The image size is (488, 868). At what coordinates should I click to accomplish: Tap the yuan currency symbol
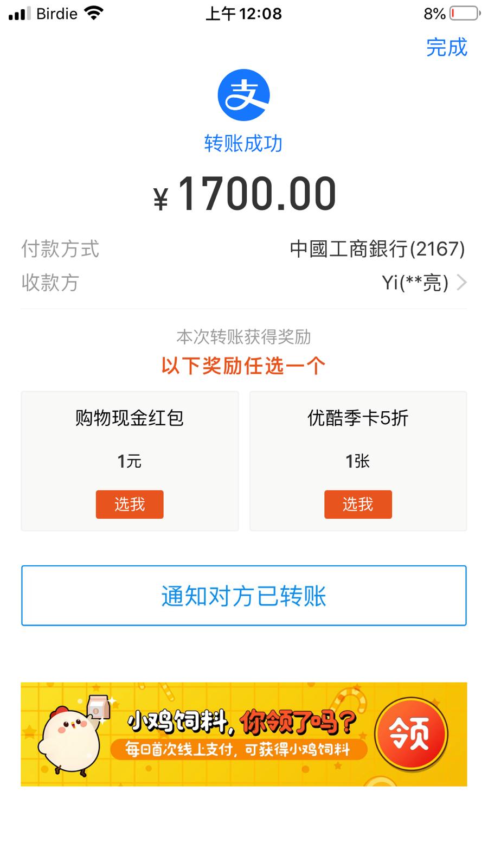point(161,198)
